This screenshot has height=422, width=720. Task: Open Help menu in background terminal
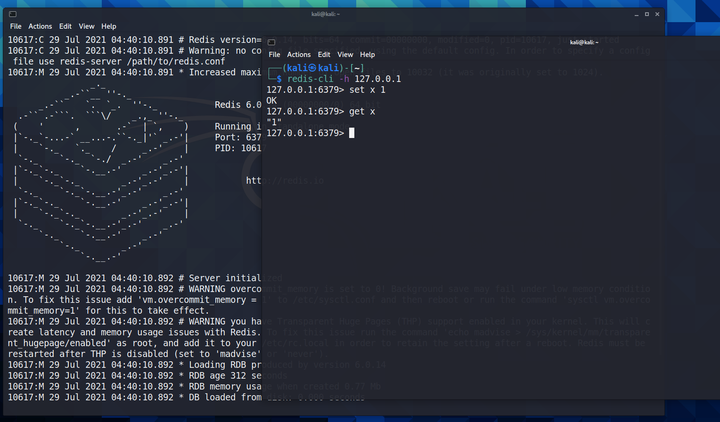(x=109, y=27)
